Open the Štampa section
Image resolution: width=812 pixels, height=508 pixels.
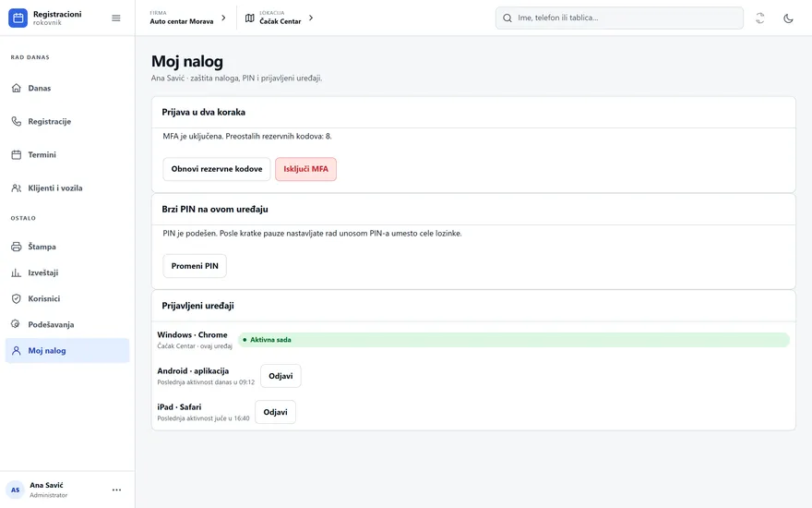pos(67,247)
